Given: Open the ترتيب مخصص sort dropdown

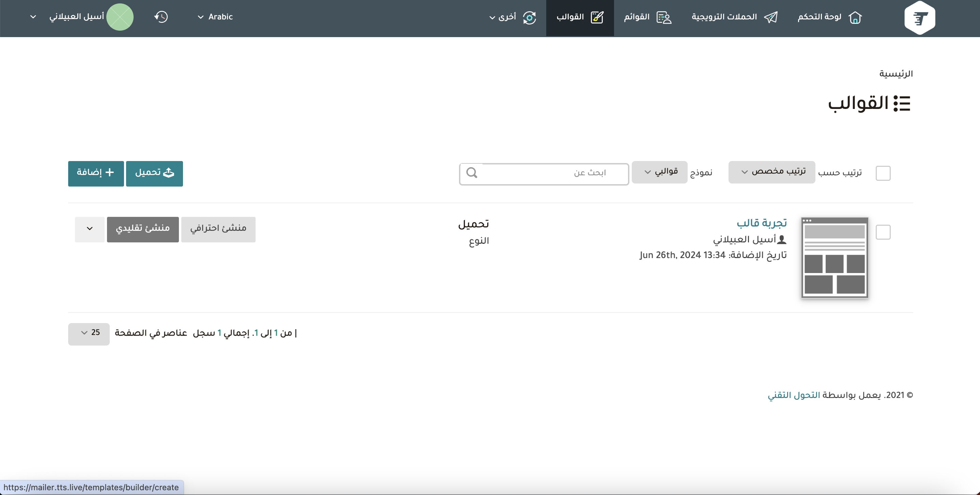Looking at the screenshot, I should click(x=771, y=172).
